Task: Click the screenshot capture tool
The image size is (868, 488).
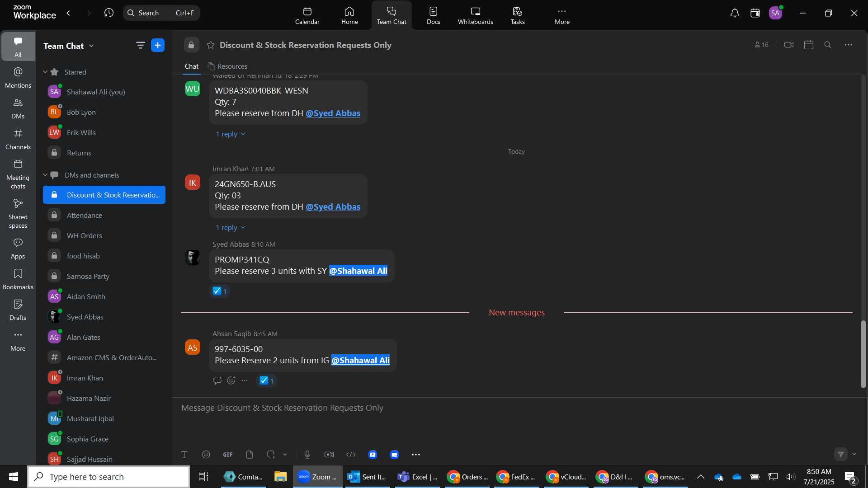Action: pyautogui.click(x=271, y=455)
